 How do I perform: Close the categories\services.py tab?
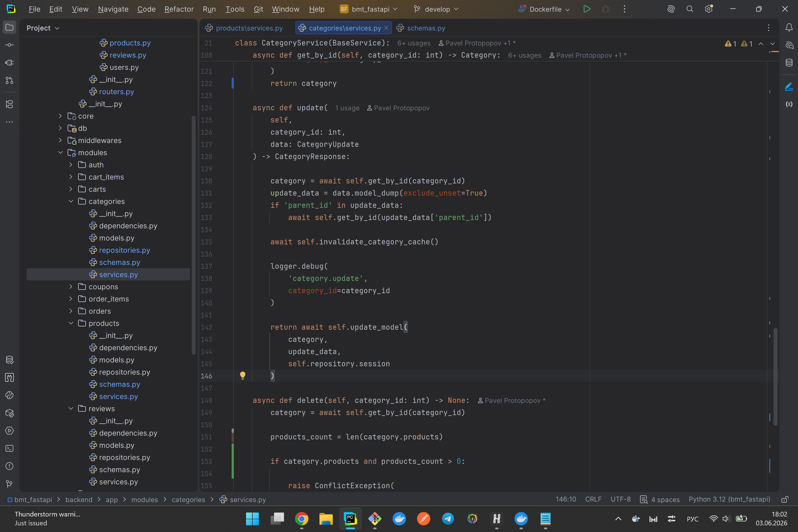386,28
